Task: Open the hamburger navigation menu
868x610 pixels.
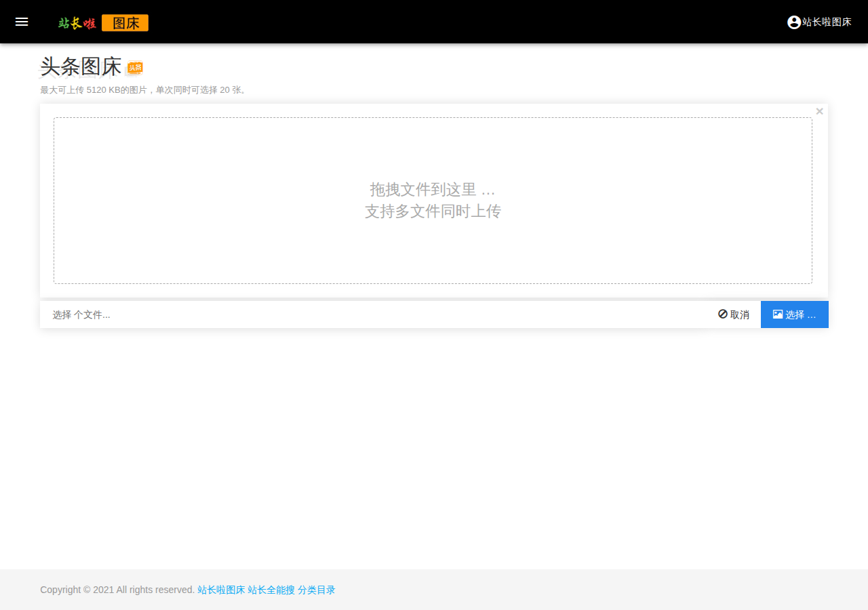Action: tap(22, 22)
